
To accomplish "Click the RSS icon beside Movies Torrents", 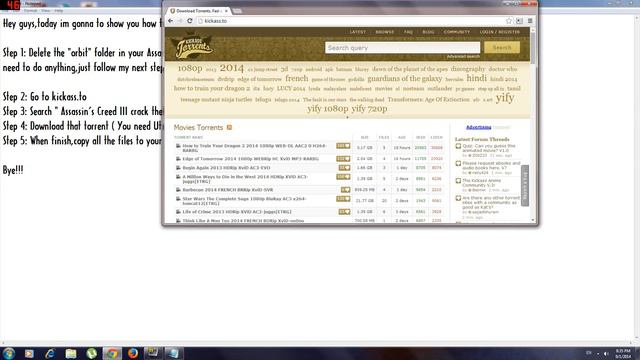I will click(229, 128).
